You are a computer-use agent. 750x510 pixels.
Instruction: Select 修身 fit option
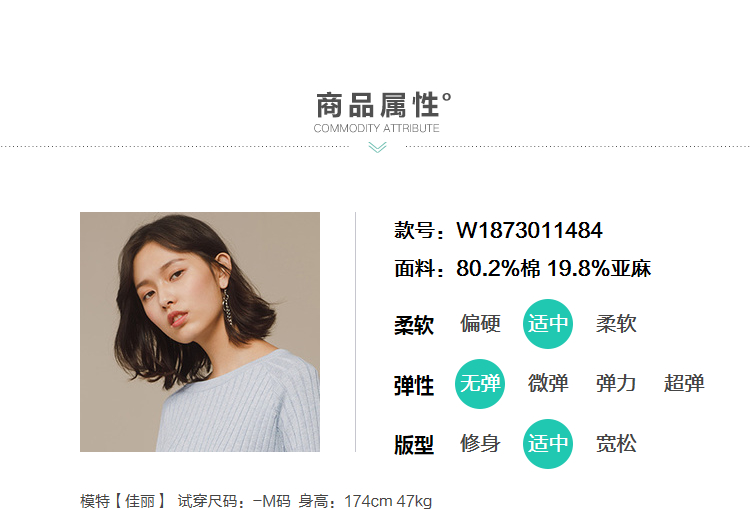[480, 443]
